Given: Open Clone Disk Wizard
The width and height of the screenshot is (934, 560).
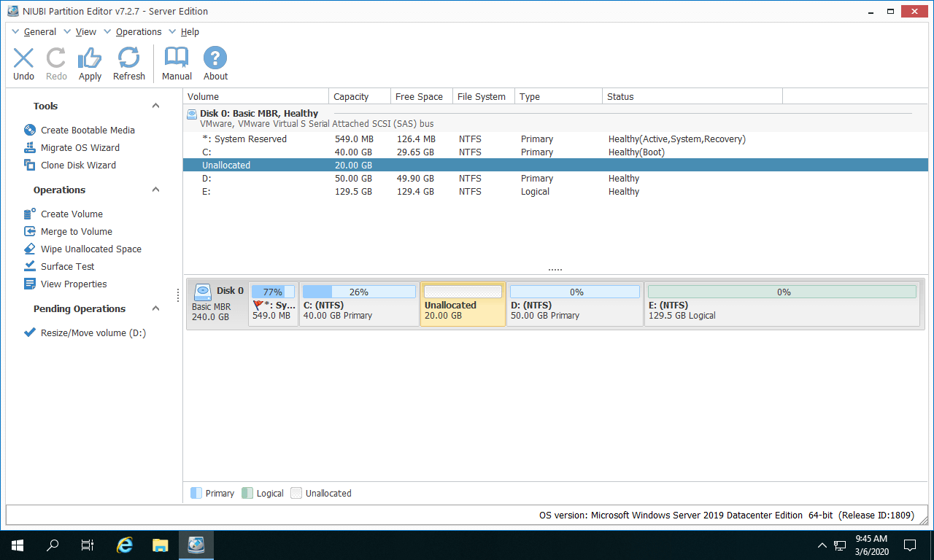Looking at the screenshot, I should point(78,165).
